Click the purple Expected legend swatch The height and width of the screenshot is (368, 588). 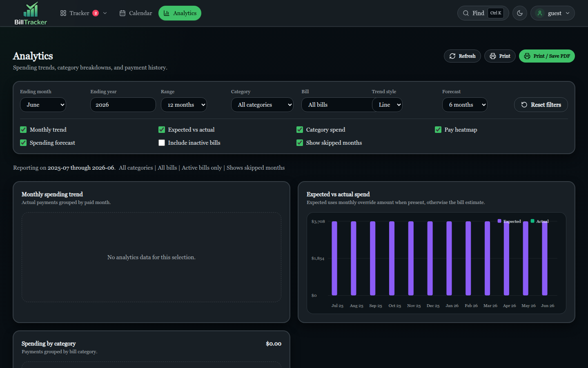tap(499, 221)
